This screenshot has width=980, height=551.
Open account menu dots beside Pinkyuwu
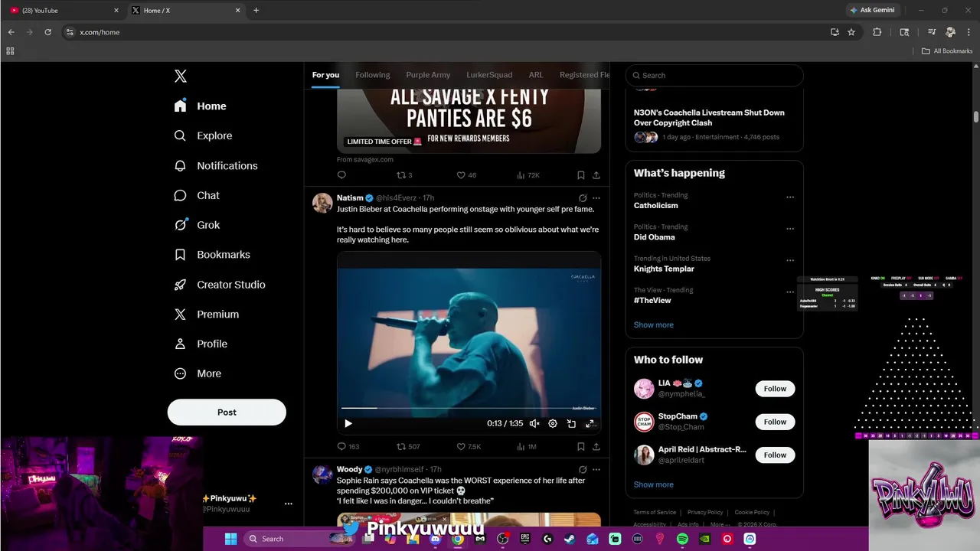pos(289,504)
